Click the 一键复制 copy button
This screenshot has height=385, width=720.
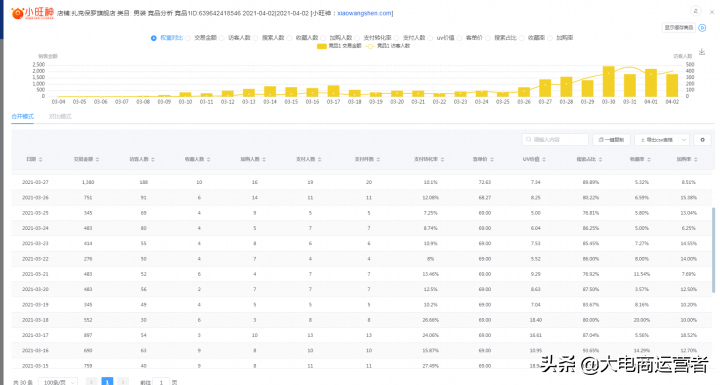pyautogui.click(x=611, y=140)
